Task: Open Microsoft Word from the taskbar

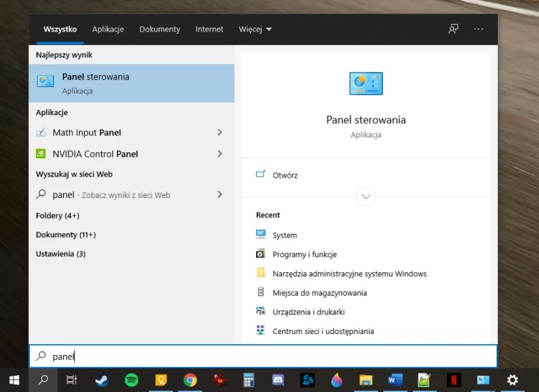Action: (395, 380)
